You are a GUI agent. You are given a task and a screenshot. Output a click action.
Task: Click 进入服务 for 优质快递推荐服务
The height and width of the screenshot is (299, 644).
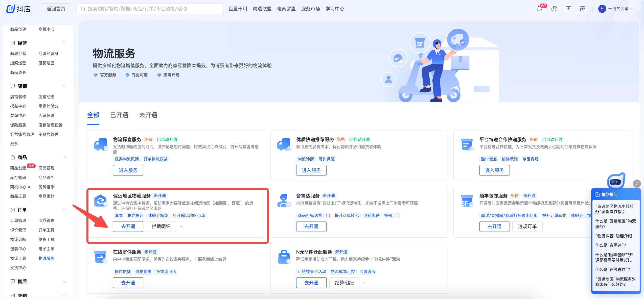(x=311, y=170)
